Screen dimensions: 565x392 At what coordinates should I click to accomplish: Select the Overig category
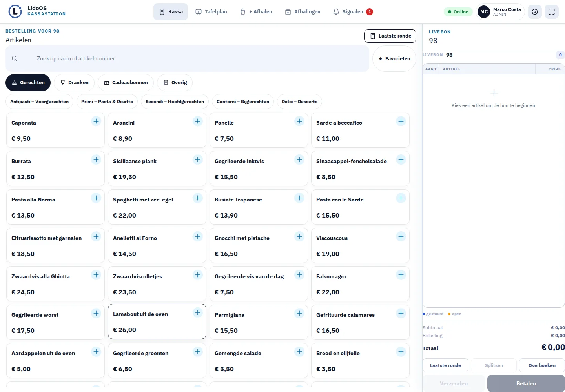(175, 83)
